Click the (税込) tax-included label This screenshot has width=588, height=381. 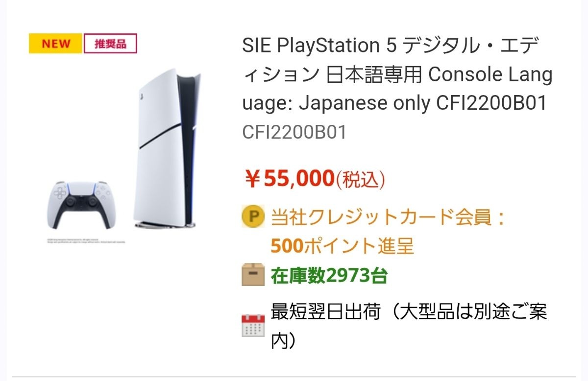[x=360, y=180]
